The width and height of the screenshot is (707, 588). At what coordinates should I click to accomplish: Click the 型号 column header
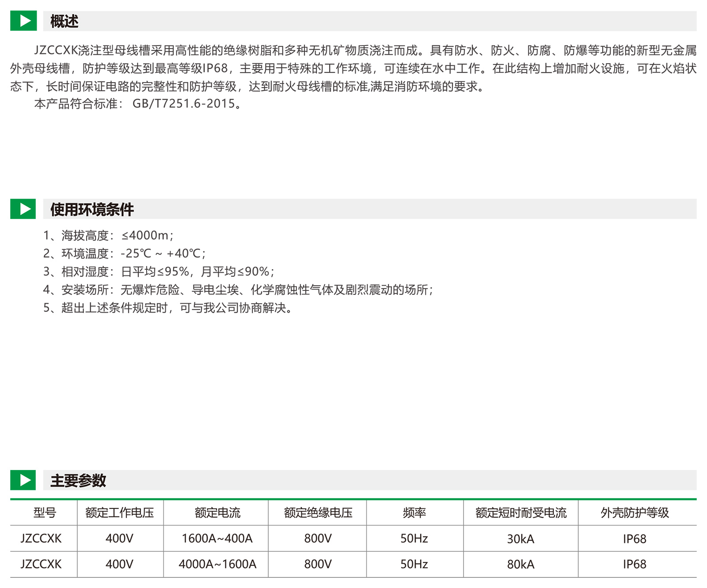tap(45, 512)
